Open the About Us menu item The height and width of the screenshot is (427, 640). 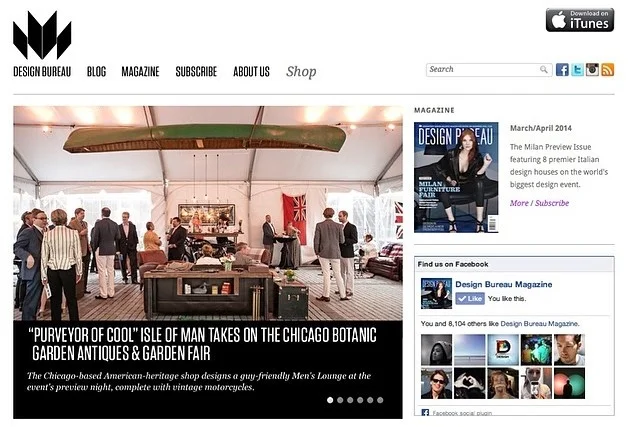click(x=251, y=72)
